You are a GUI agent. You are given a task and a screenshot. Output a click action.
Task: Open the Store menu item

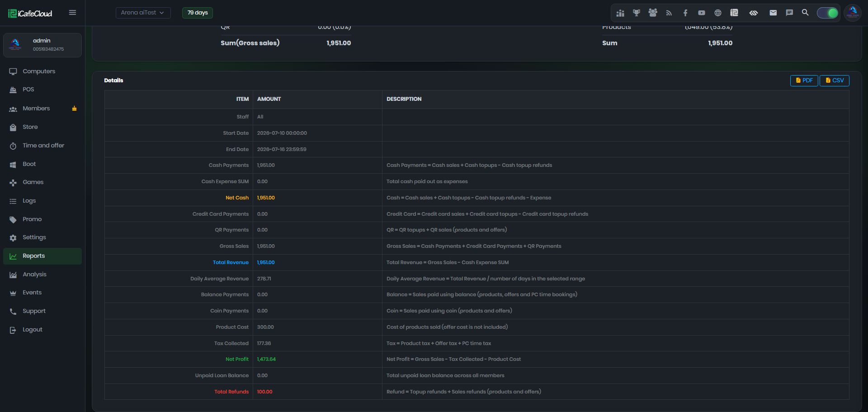point(42,127)
